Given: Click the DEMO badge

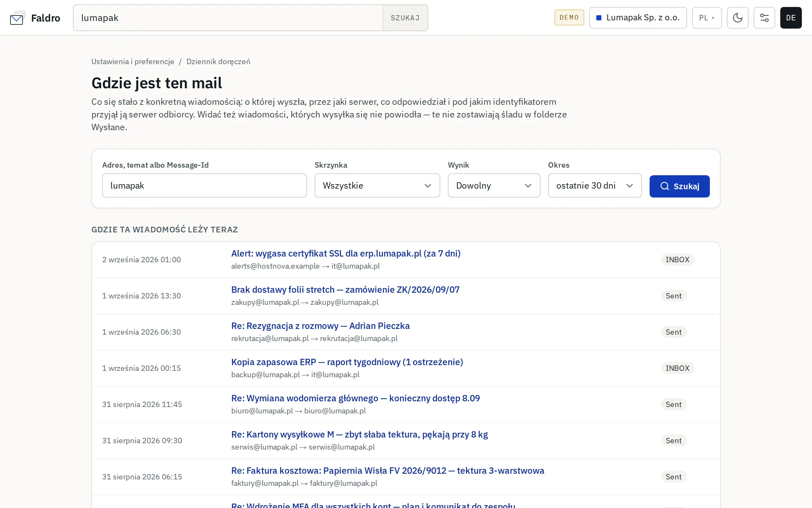Looking at the screenshot, I should [569, 17].
